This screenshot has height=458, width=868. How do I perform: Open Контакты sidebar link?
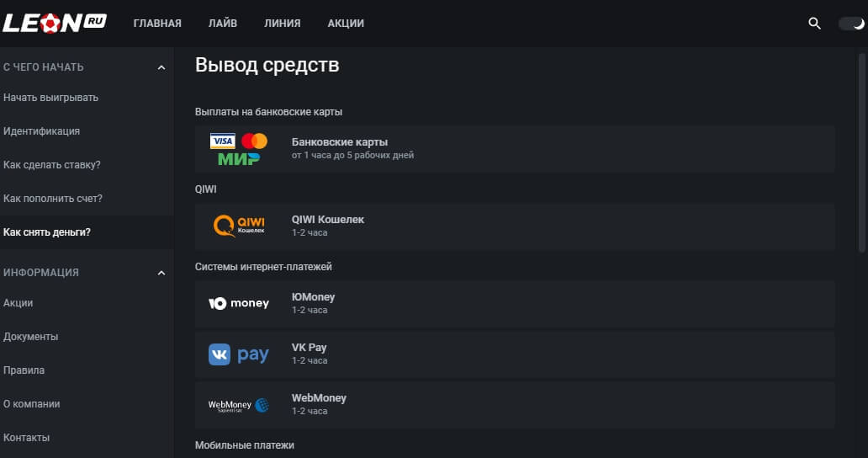click(x=27, y=438)
